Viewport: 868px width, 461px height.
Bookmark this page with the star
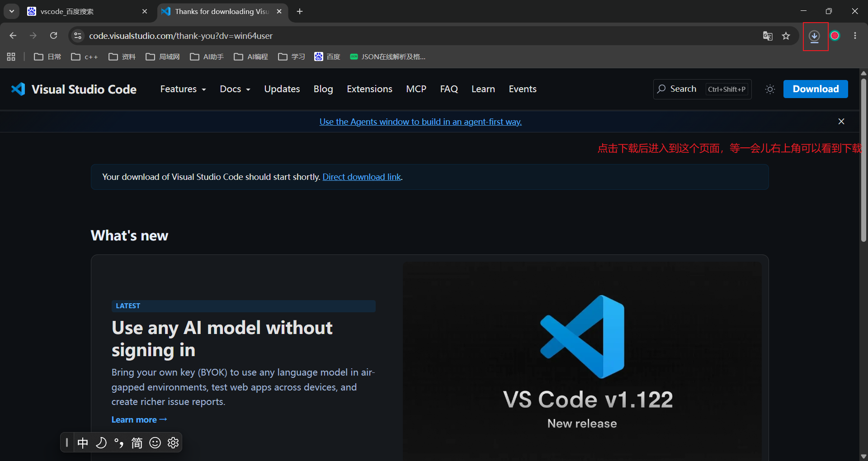tap(786, 36)
